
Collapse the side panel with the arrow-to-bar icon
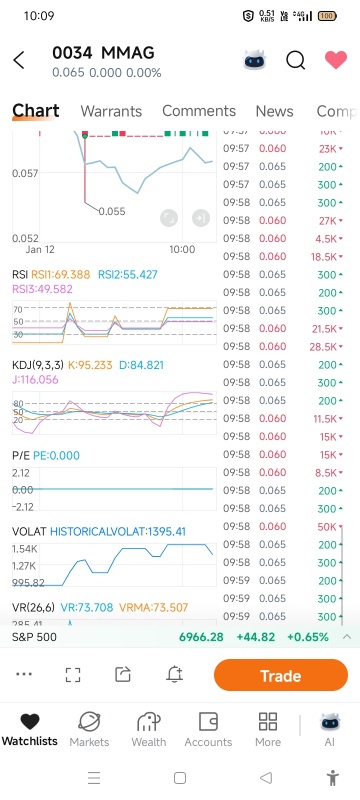201,218
